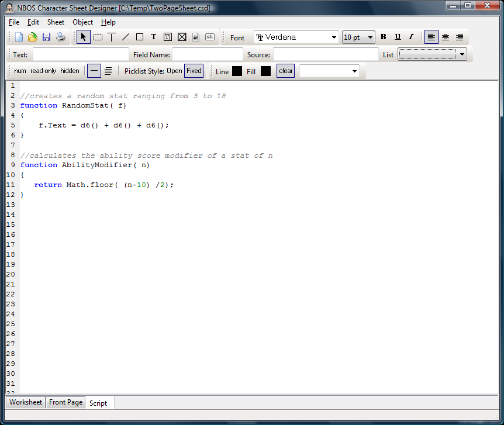Select the bold T text label tool
Image resolution: width=504 pixels, height=425 pixels.
tap(154, 37)
